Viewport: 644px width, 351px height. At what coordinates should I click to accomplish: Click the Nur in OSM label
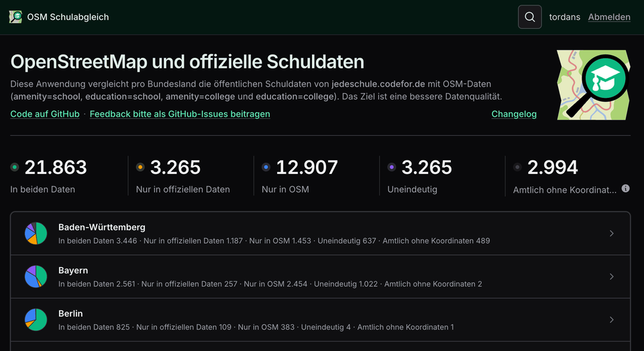pos(286,189)
